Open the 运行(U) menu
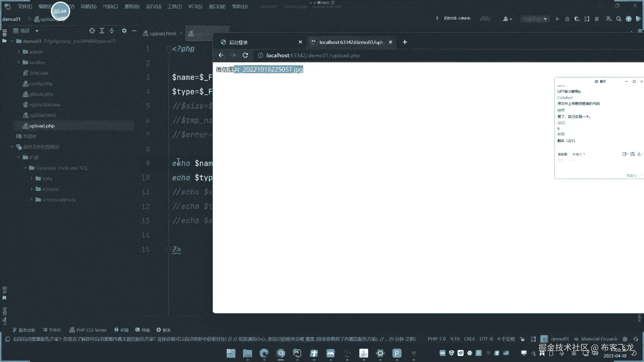The image size is (644, 362). [x=154, y=6]
